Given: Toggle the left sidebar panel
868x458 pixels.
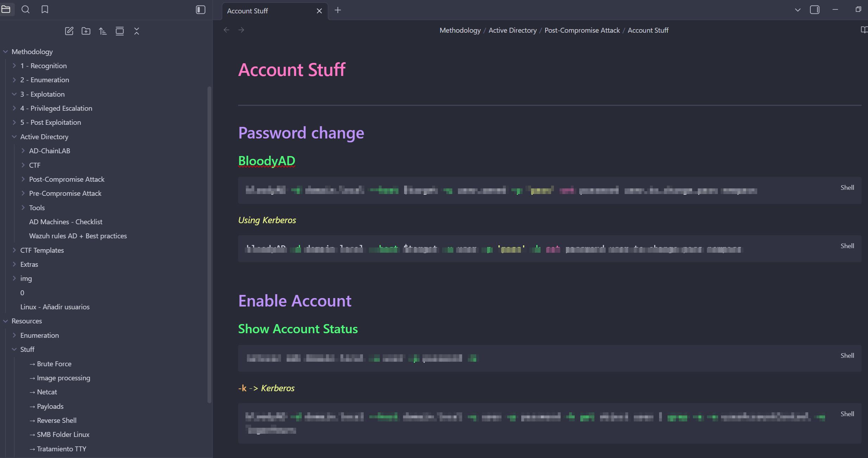Looking at the screenshot, I should click(200, 10).
